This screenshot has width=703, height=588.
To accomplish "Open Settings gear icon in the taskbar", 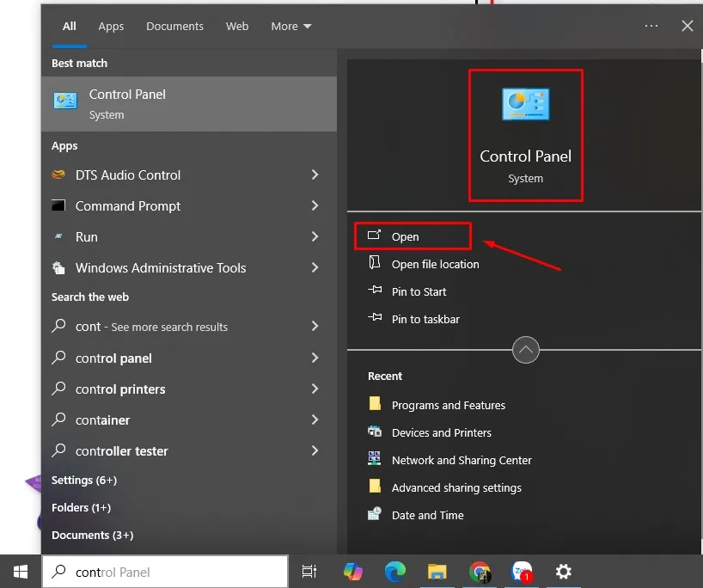I will click(x=564, y=572).
